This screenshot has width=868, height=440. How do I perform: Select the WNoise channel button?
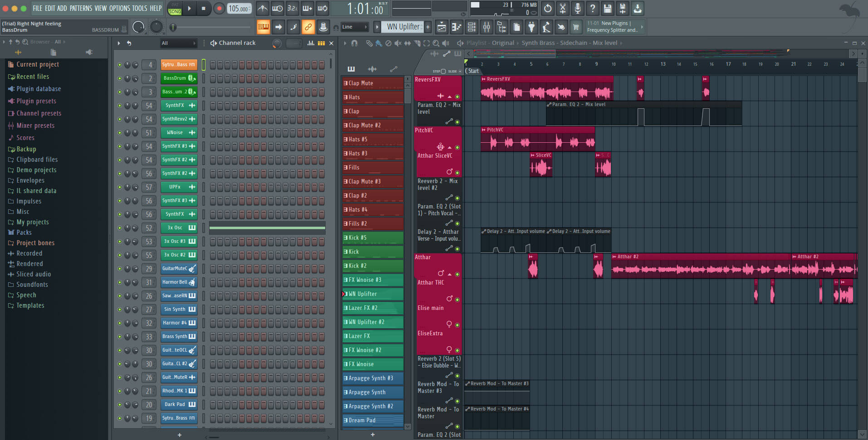(x=179, y=133)
